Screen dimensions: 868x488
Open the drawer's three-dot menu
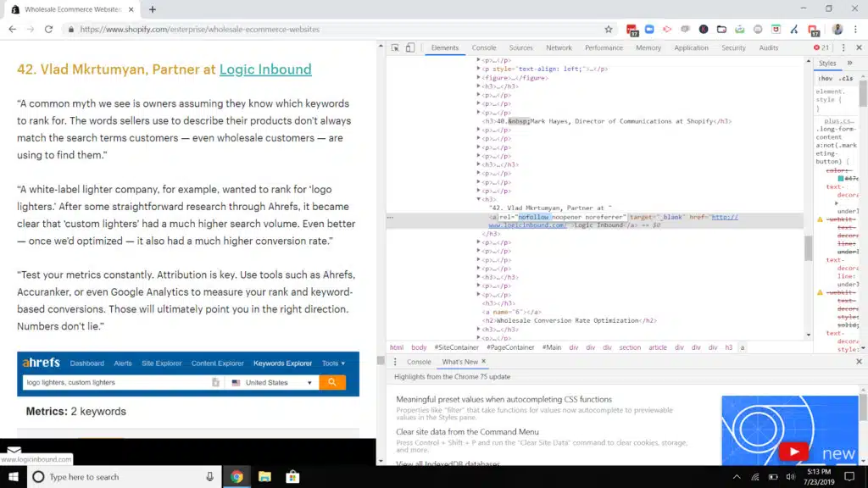click(395, 362)
